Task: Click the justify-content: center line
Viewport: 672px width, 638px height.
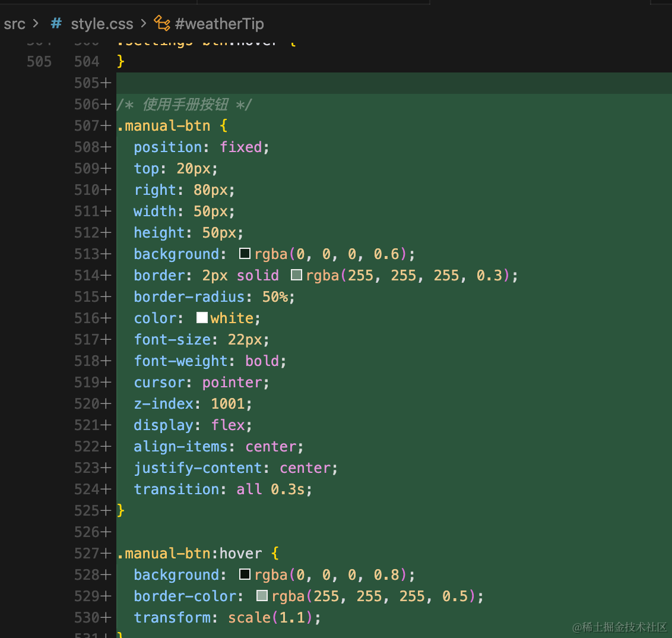Action: 236,468
